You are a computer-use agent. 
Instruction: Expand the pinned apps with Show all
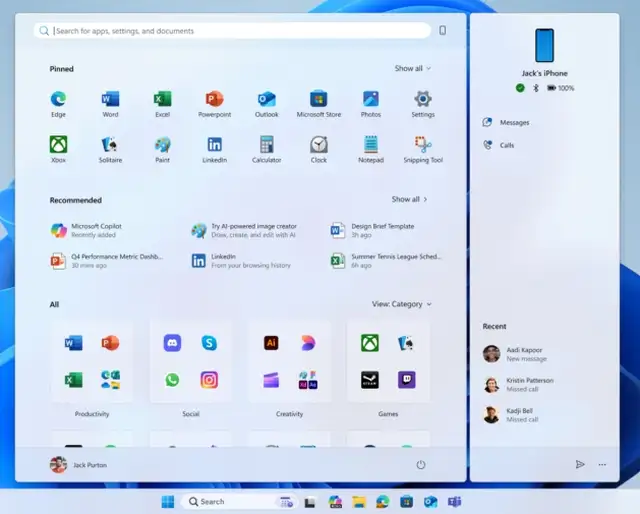coord(412,69)
